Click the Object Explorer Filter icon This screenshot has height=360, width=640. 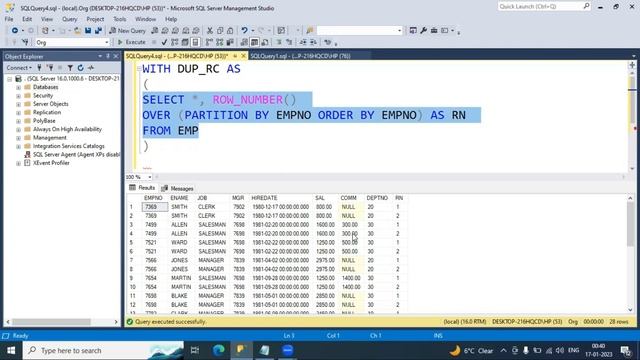70,68
